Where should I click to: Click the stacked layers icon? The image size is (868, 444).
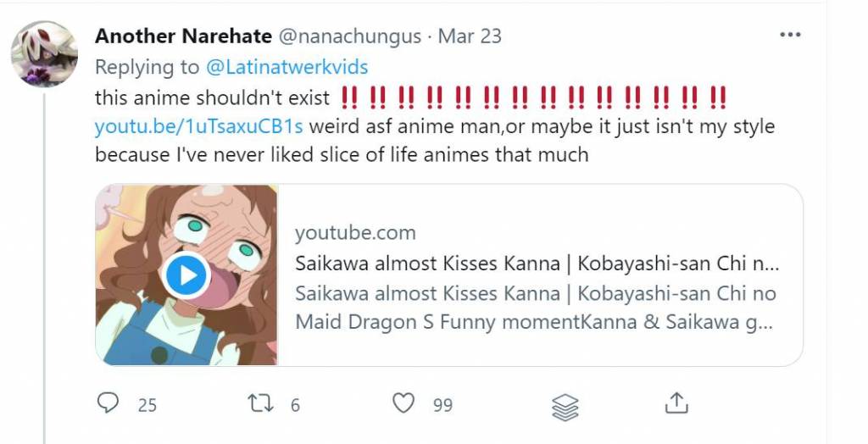(565, 406)
